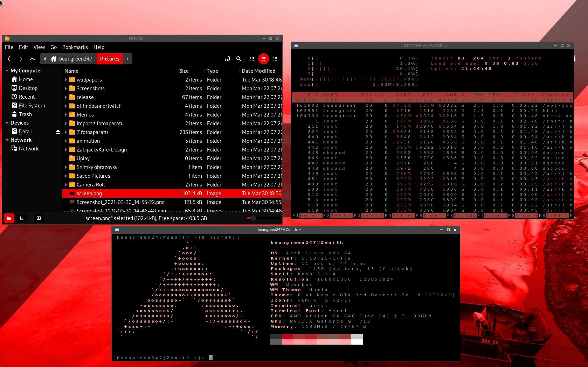Image resolution: width=588 pixels, height=367 pixels.
Task: Open the Help menu
Action: [99, 47]
